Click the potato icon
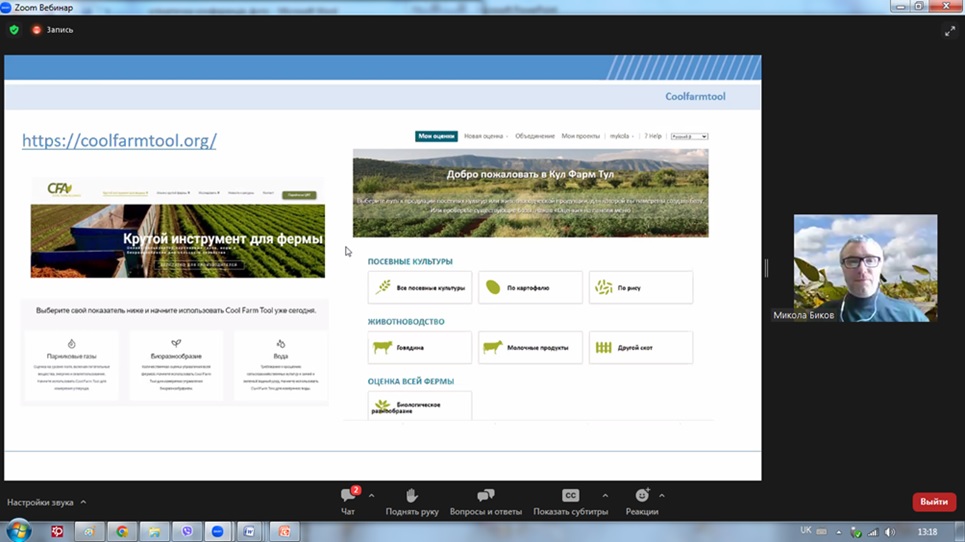Image resolution: width=965 pixels, height=542 pixels. pos(493,287)
